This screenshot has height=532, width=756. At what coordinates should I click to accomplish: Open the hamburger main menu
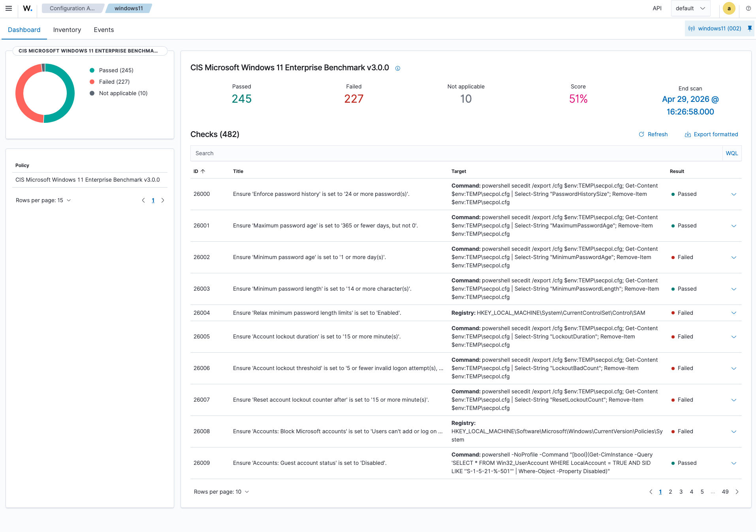click(9, 8)
